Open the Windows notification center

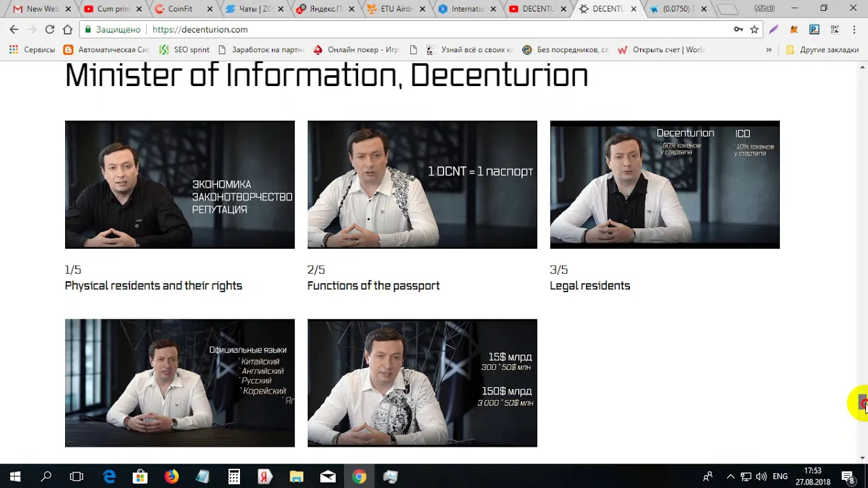tap(848, 476)
